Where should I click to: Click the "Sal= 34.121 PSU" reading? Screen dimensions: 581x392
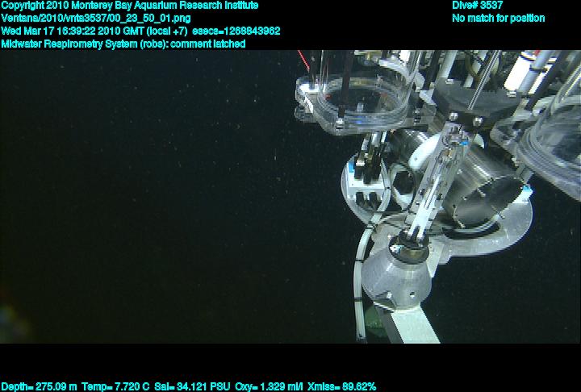coord(192,387)
